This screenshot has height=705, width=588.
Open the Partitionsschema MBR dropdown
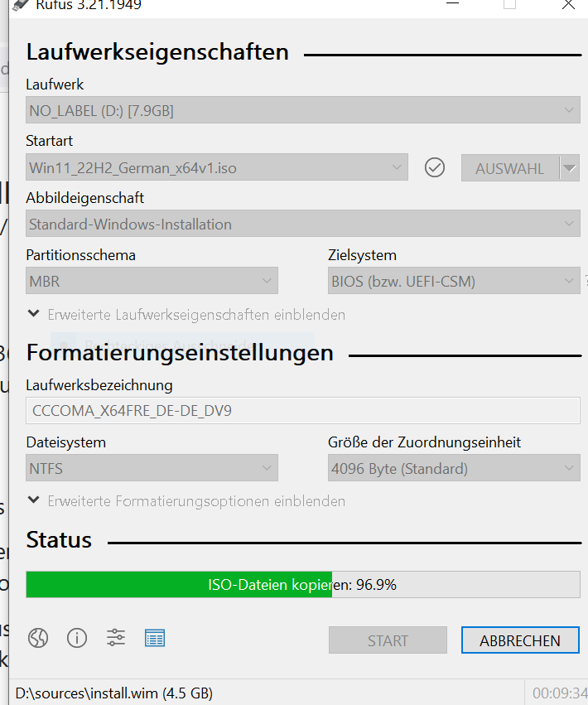[x=152, y=281]
